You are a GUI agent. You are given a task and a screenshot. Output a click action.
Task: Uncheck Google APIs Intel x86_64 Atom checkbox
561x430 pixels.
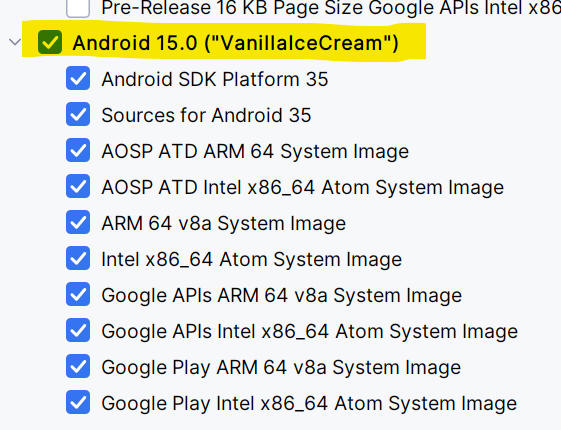[x=78, y=331]
